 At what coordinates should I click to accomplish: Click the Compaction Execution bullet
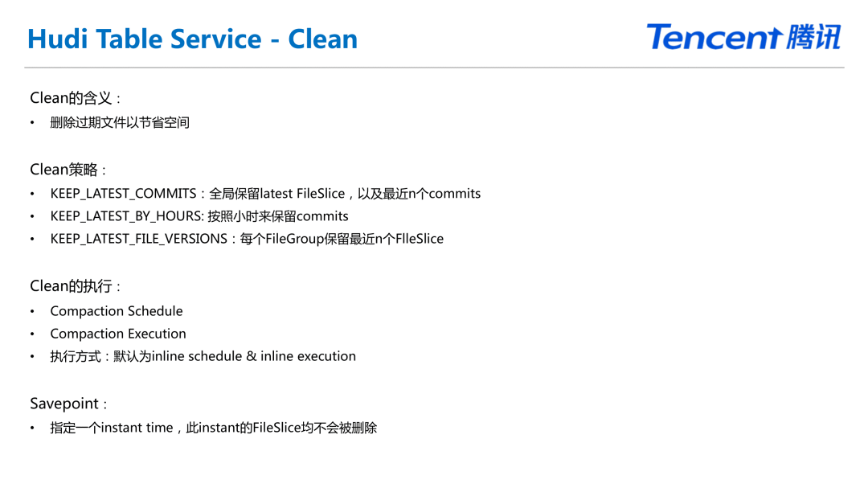(118, 334)
